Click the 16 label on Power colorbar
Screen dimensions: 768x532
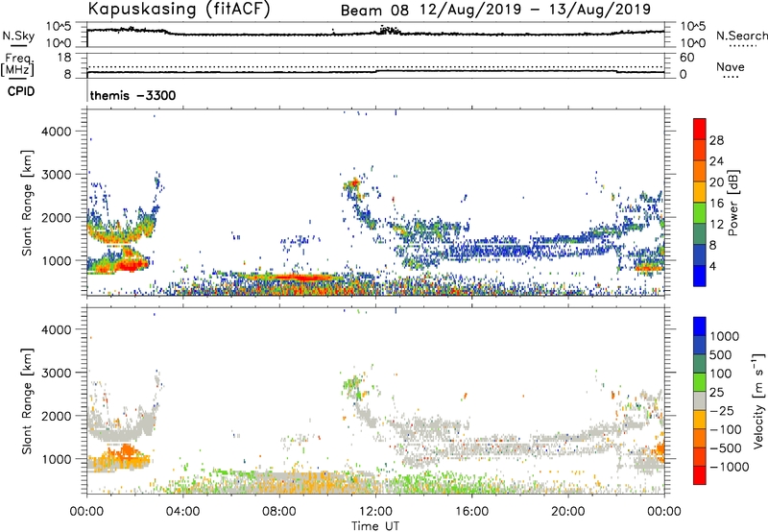tap(716, 204)
